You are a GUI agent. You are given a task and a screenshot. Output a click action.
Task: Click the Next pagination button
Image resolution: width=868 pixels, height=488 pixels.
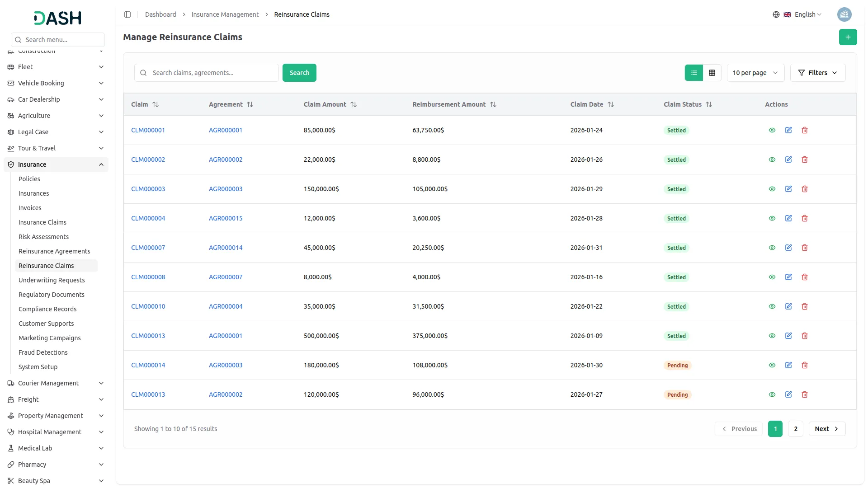tap(826, 428)
